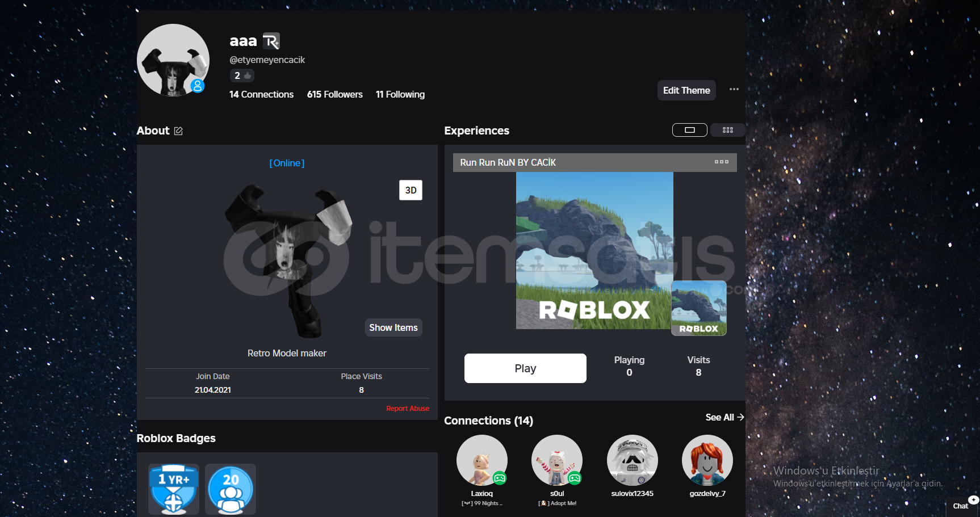The image size is (980, 517).
Task: Click the Connections (14) heading
Action: (x=488, y=421)
